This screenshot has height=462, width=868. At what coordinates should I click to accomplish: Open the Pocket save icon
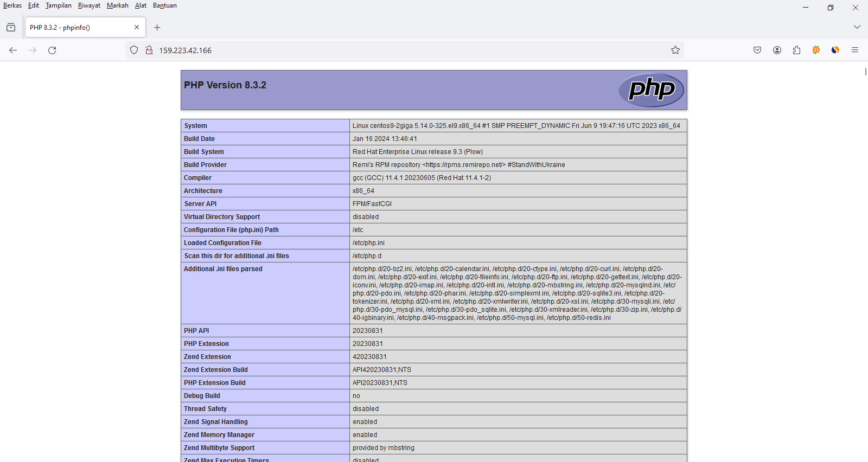coord(757,50)
